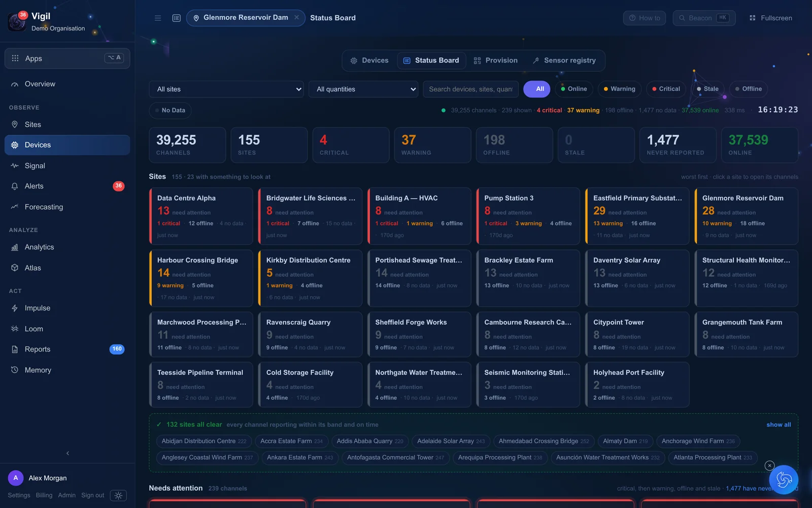Remove the Glenmore Reservoir Dam breadcrumb chip
The image size is (812, 508).
click(297, 18)
